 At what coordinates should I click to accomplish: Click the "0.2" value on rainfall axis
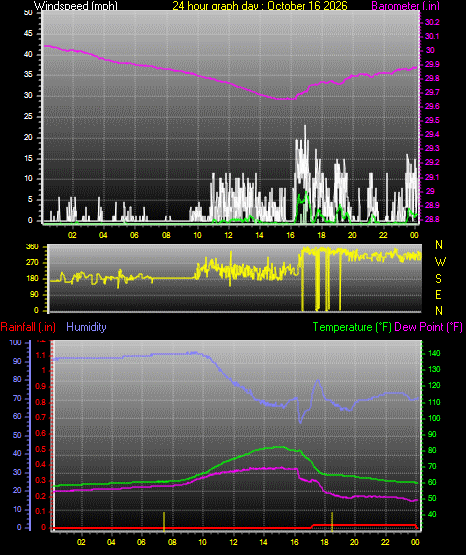pyautogui.click(x=41, y=496)
